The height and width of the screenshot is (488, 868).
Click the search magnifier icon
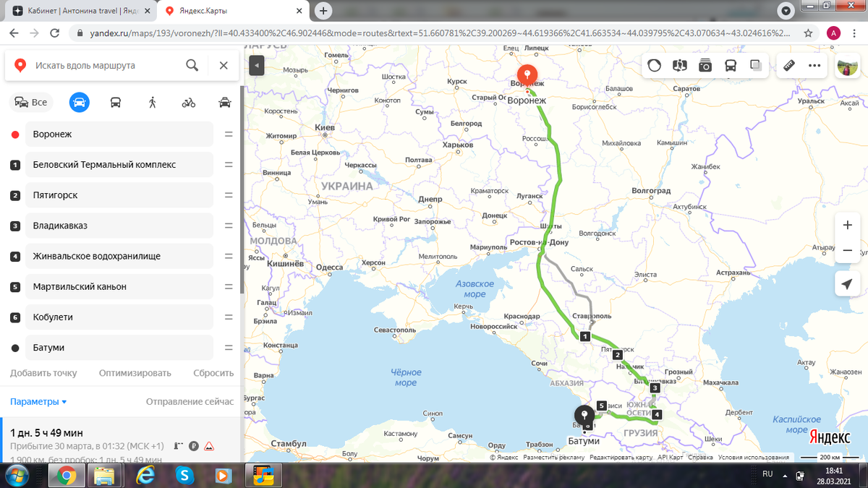(x=192, y=65)
